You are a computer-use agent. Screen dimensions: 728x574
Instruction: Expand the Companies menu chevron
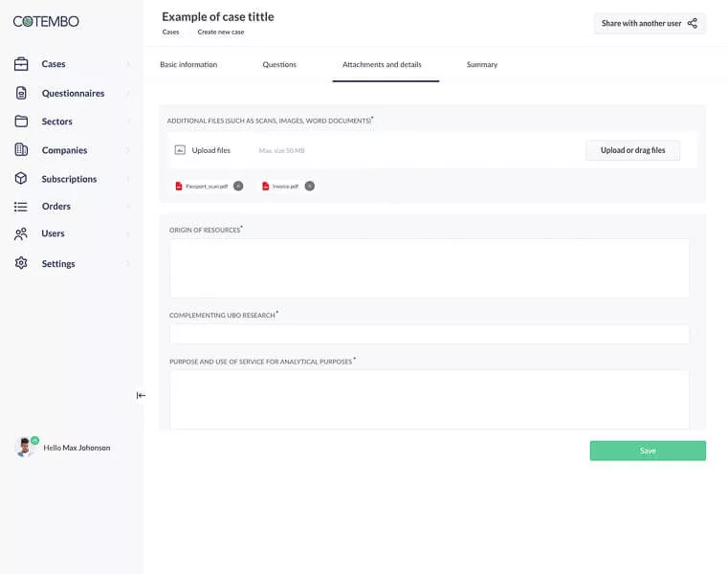[128, 150]
